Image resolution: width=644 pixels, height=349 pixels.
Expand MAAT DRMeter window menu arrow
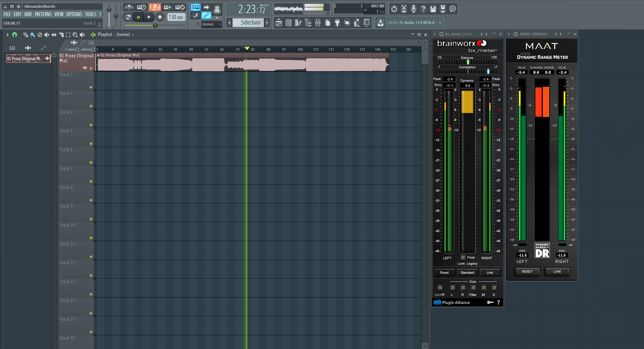509,34
